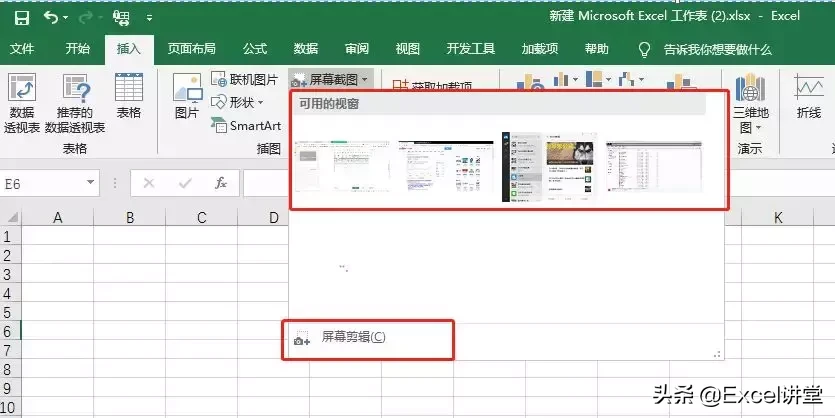Switch to the 视图 tab
This screenshot has height=418, width=835.
[x=408, y=49]
